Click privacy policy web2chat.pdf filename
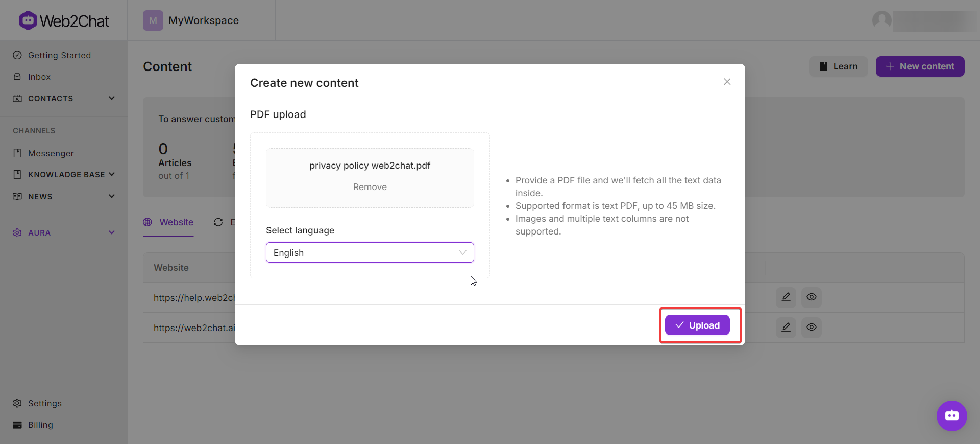Screen dimensions: 980x444 click(x=370, y=166)
